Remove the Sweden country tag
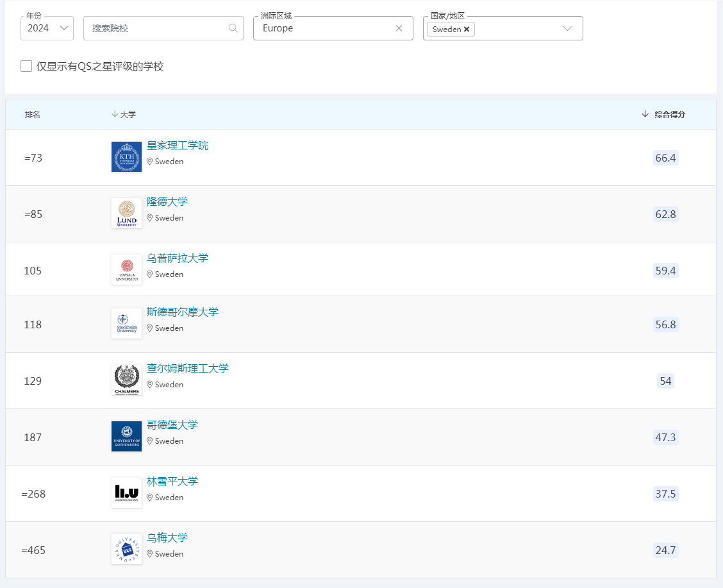 [467, 29]
